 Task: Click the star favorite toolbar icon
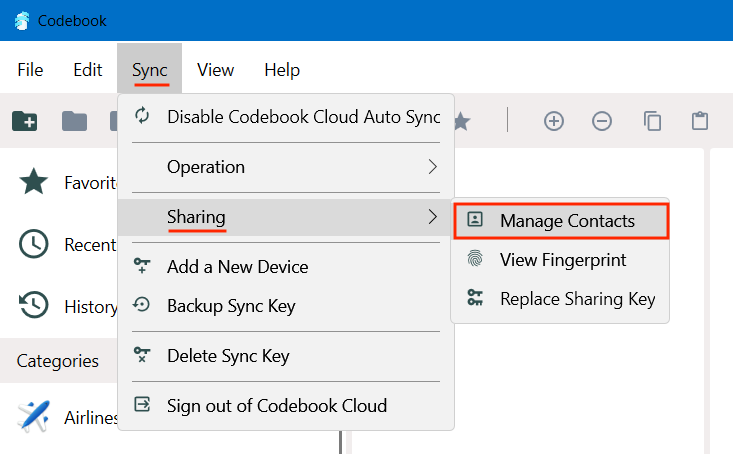pyautogui.click(x=462, y=122)
